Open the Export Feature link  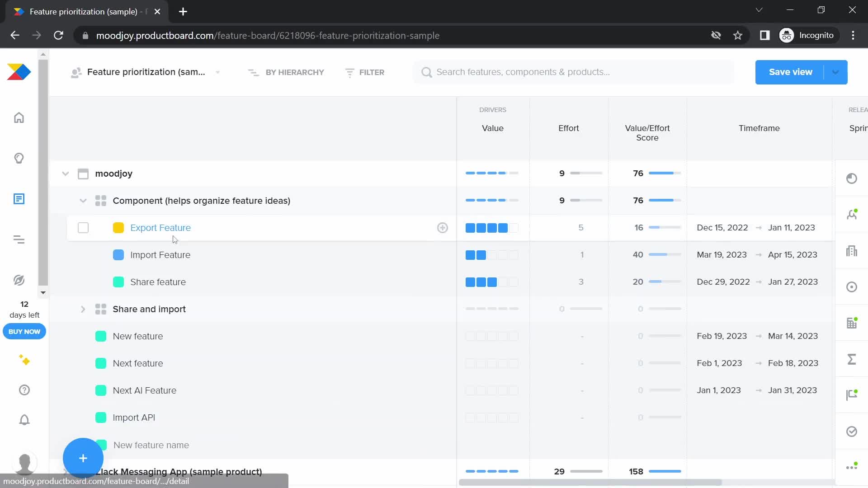(x=160, y=228)
